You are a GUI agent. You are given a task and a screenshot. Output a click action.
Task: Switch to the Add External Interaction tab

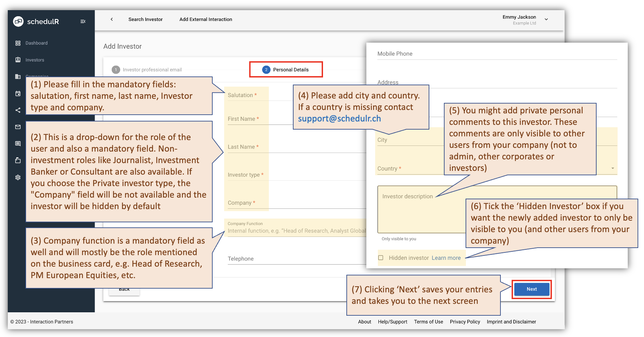pyautogui.click(x=206, y=19)
